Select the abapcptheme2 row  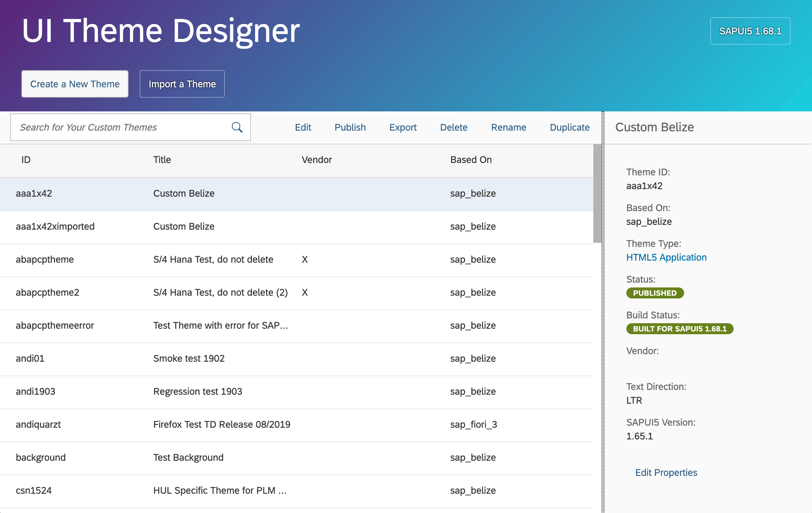[x=297, y=293]
